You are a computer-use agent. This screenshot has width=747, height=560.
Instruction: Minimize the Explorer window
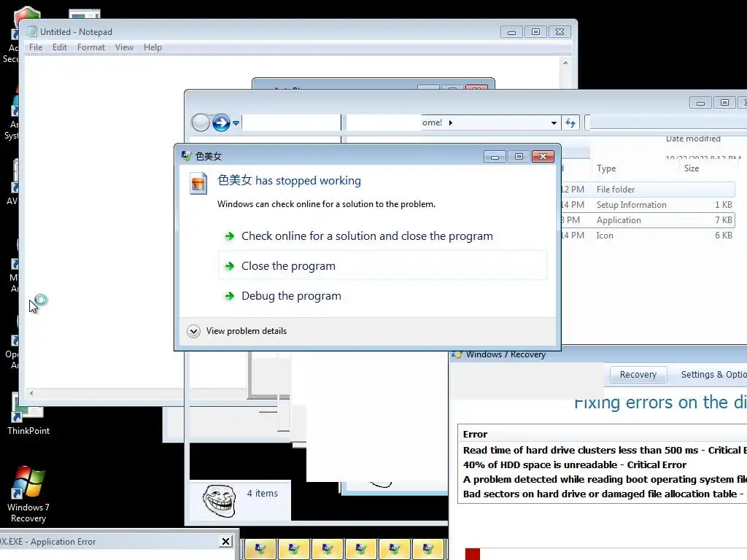700,103
